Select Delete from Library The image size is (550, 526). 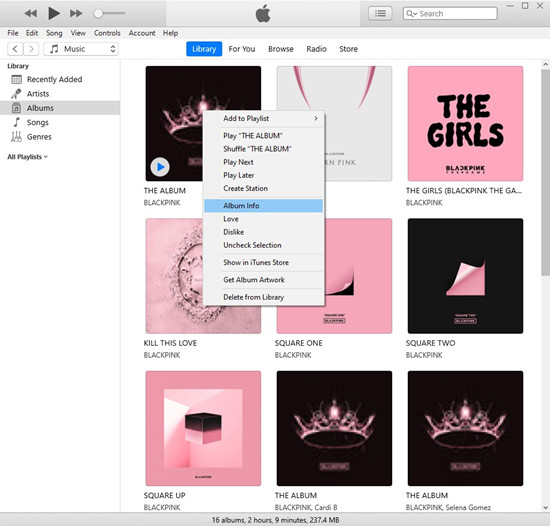point(263,297)
